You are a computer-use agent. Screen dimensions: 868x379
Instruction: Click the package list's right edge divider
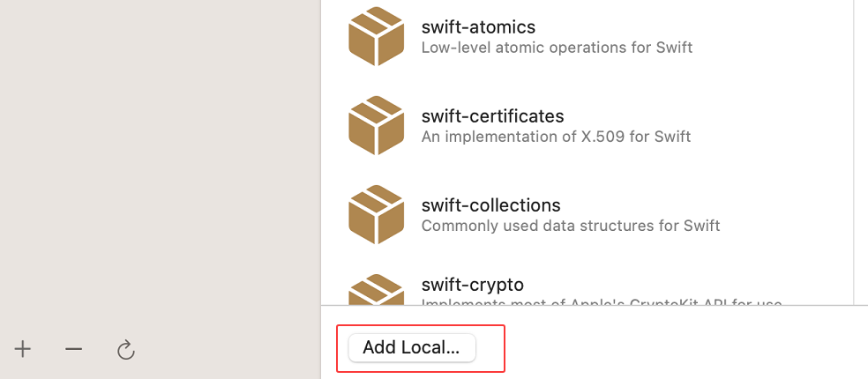pos(854,150)
